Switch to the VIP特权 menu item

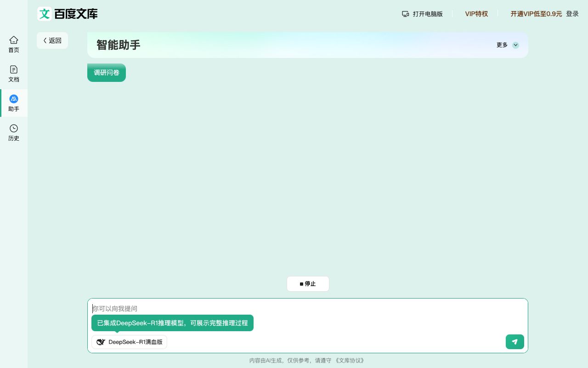click(476, 14)
